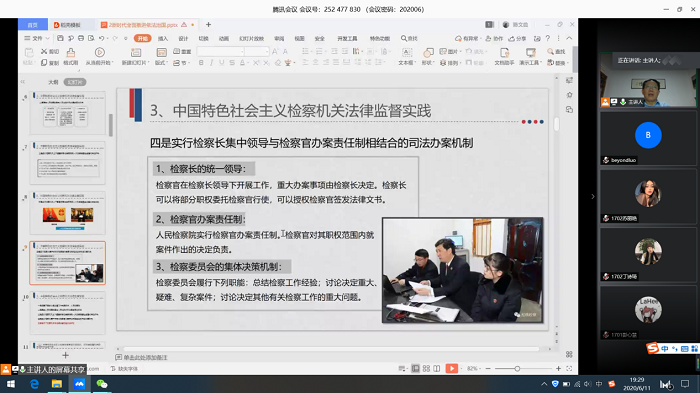Play slideshow from status bar button
700x393 pixels.
452,368
